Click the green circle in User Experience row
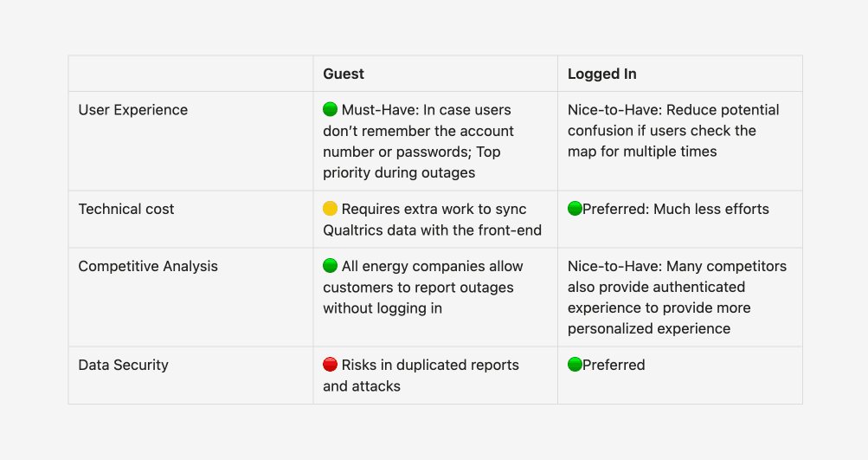 pos(330,109)
